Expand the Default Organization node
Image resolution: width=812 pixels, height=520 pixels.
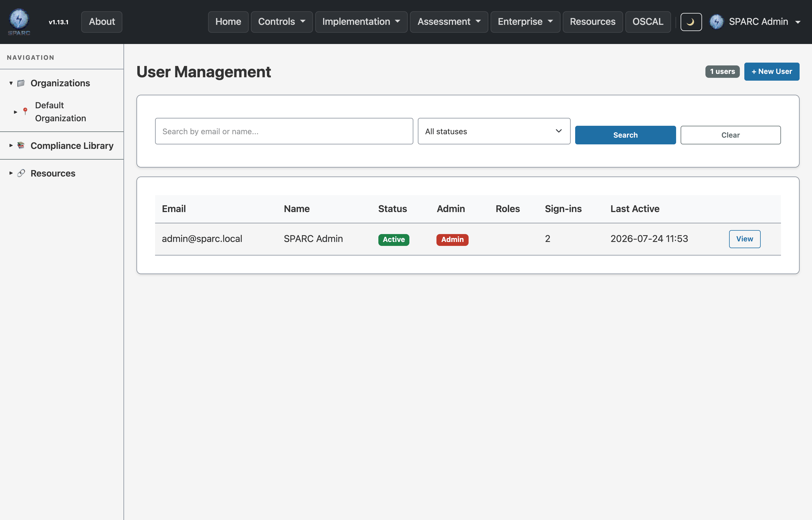pyautogui.click(x=15, y=112)
